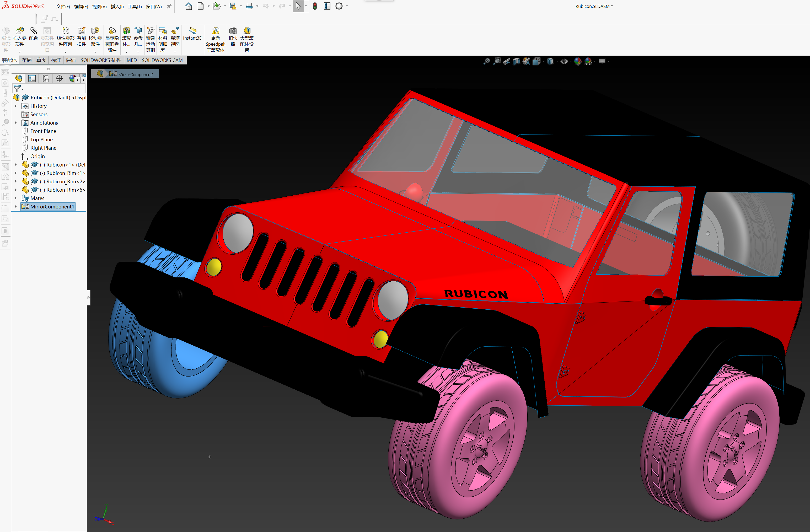Select Sensors in the feature tree
This screenshot has height=532, width=810.
pos(39,114)
